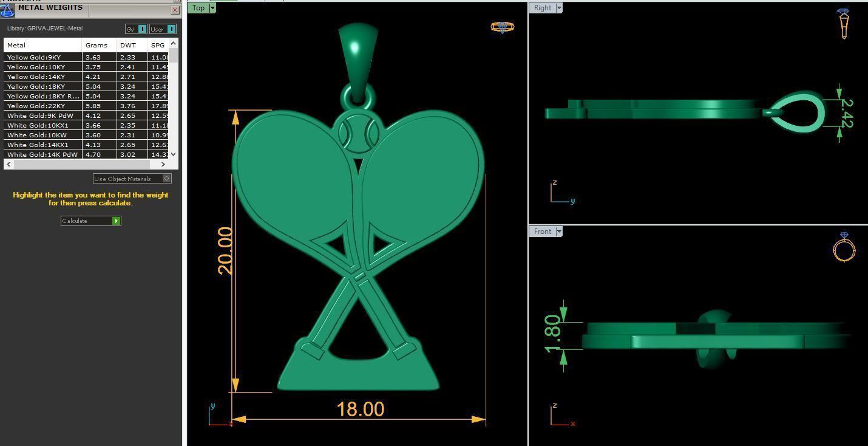Click the 18.00 width dimension label
Viewport: 868px width, 446px height.
[361, 409]
